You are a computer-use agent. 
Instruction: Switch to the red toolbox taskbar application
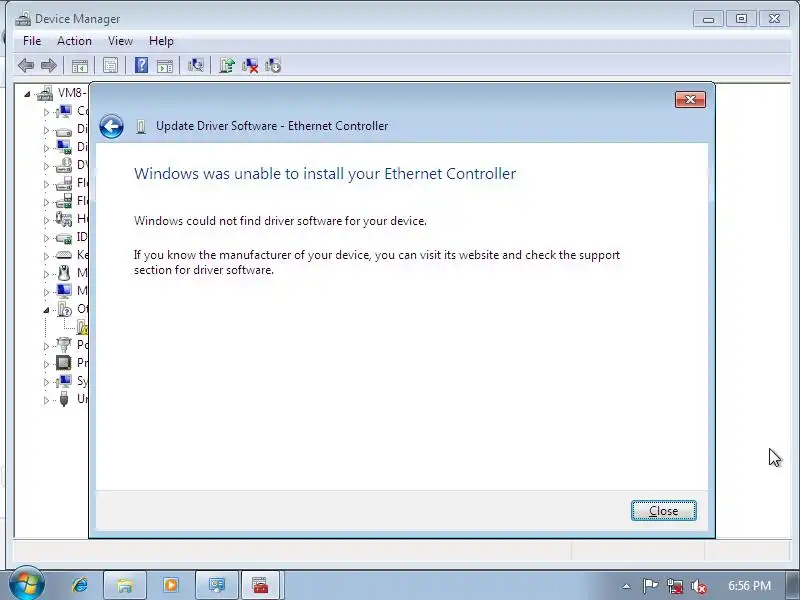[260, 585]
